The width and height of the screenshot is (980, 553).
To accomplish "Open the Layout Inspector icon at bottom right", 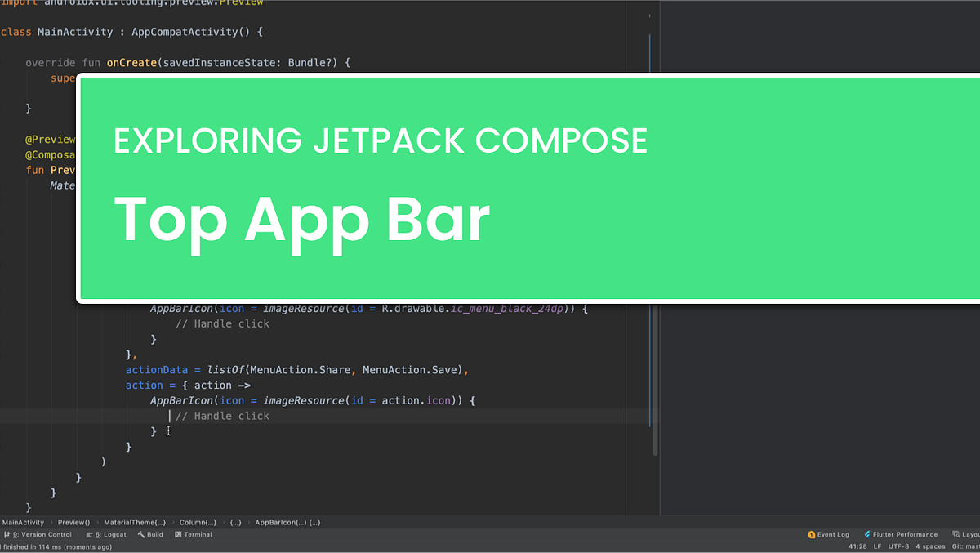I will [956, 534].
